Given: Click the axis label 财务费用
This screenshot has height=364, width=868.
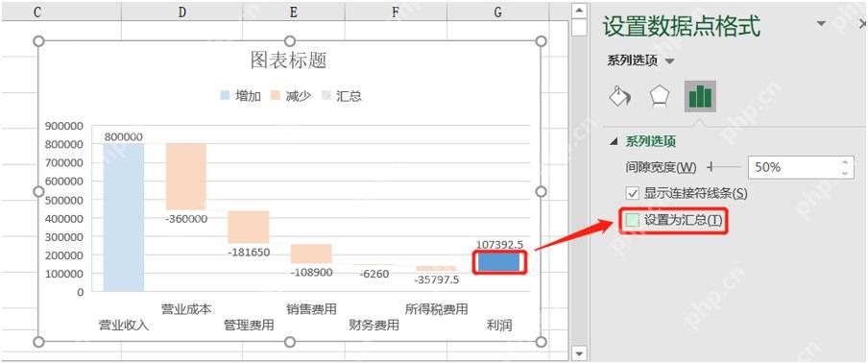Looking at the screenshot, I should (374, 326).
